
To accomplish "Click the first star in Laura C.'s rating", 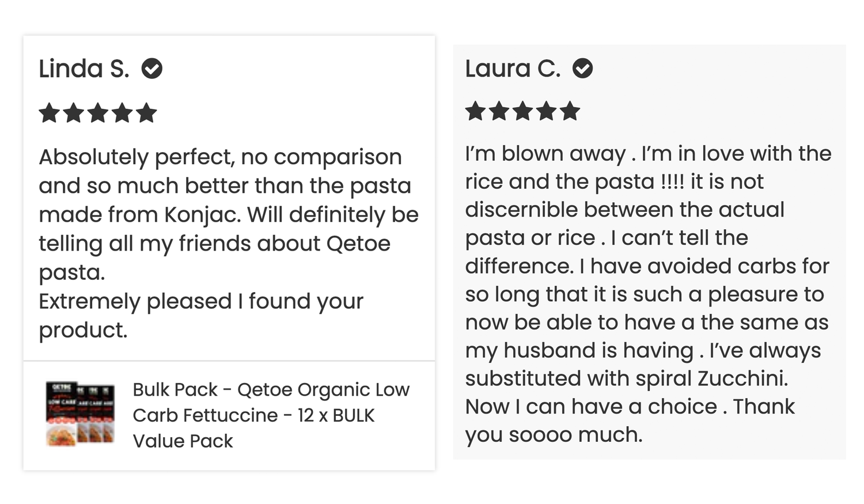I will coord(476,111).
